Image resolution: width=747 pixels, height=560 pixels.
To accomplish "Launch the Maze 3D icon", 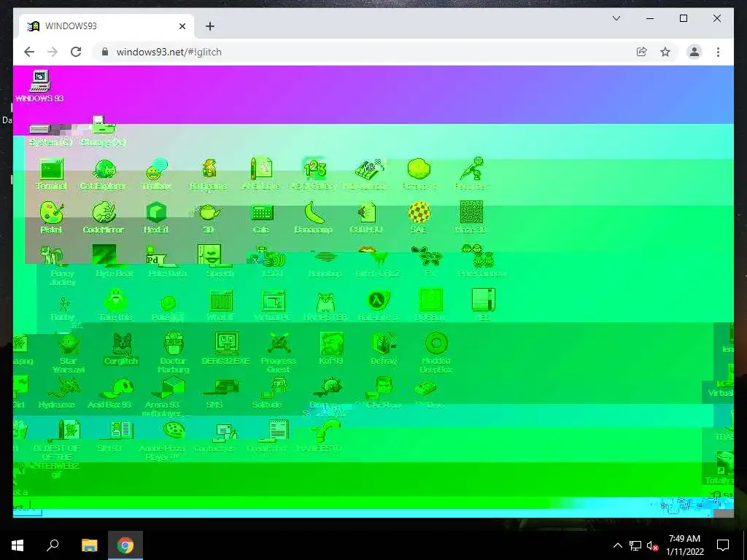I will pos(471,212).
